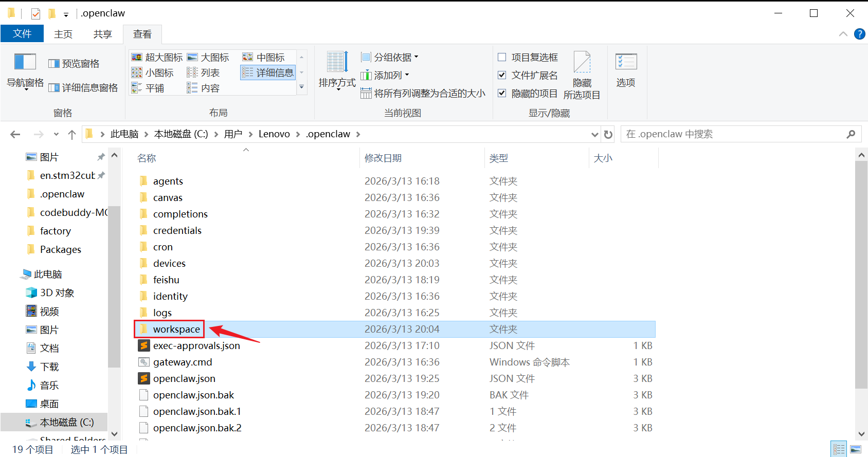The height and width of the screenshot is (457, 868).
Task: Click the file list vertical scrollbar
Action: 861,275
